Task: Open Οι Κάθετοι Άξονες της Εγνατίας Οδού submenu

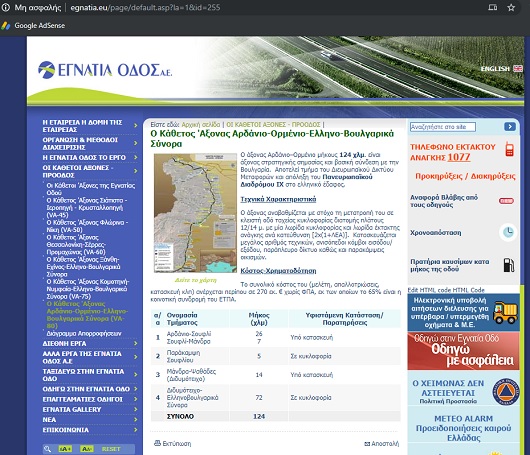Action: (x=91, y=189)
